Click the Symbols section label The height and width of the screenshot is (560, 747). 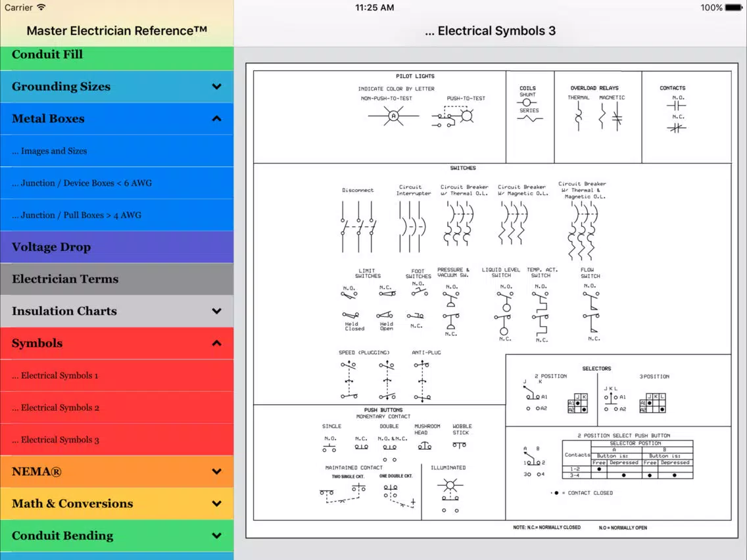point(37,343)
